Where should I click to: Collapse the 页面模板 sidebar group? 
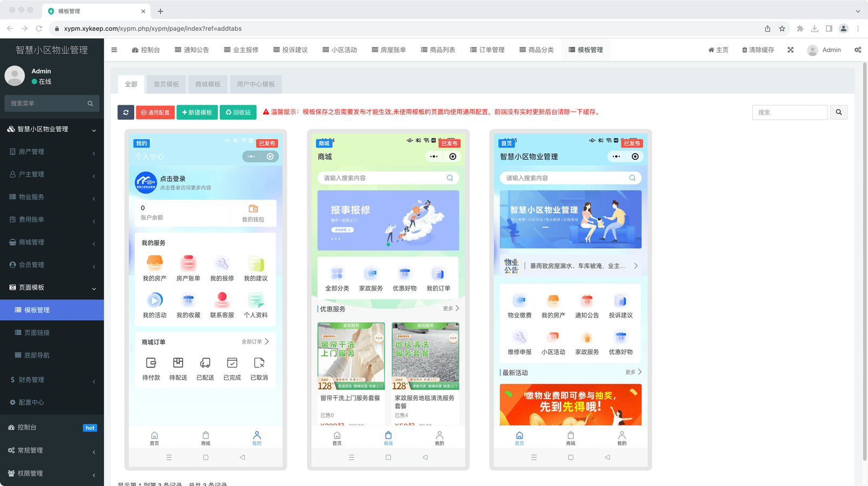pos(52,287)
